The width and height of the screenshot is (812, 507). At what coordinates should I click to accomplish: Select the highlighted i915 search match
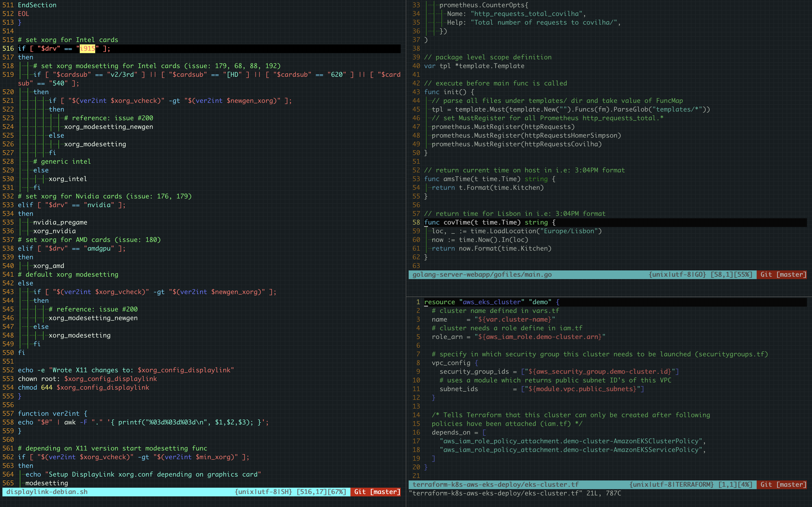pos(87,48)
